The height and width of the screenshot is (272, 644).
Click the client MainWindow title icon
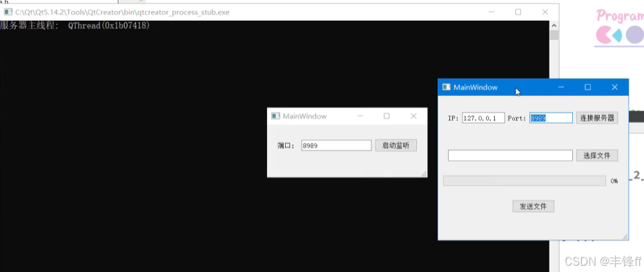click(x=446, y=87)
